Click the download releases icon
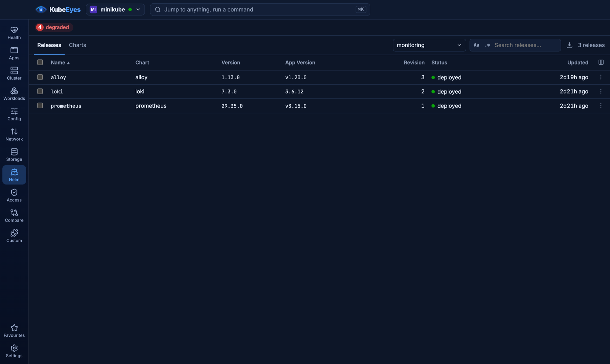610x364 pixels. point(569,45)
